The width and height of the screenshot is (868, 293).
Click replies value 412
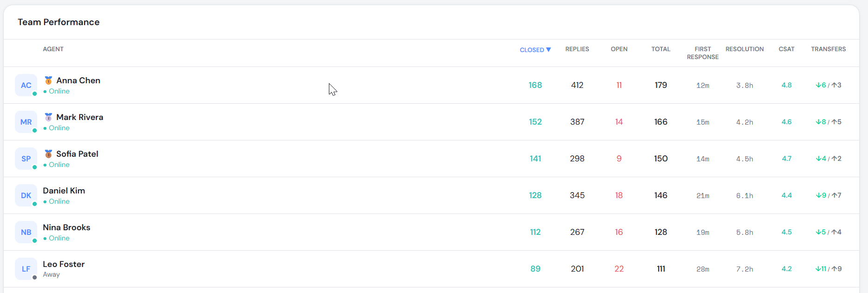(x=577, y=85)
